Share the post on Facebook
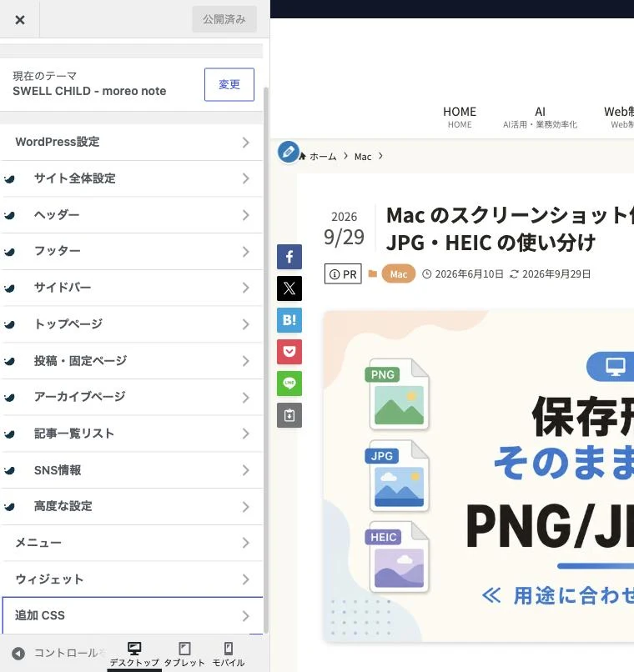Screen dimensions: 634x672 [x=289, y=257]
